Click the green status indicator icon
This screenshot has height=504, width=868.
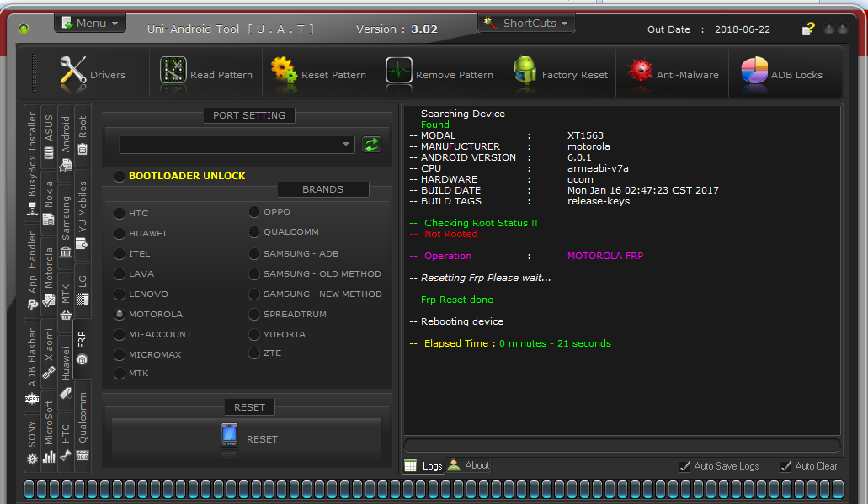tap(24, 29)
